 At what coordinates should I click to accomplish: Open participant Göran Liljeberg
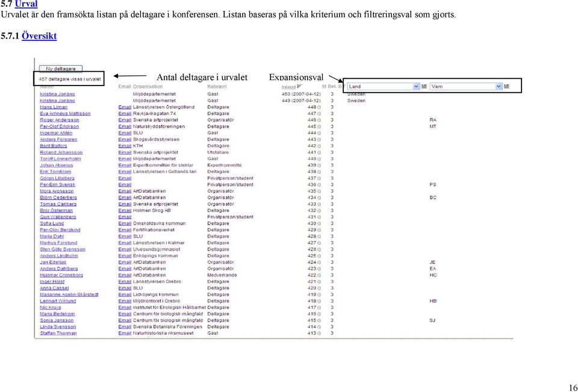[x=57, y=178]
